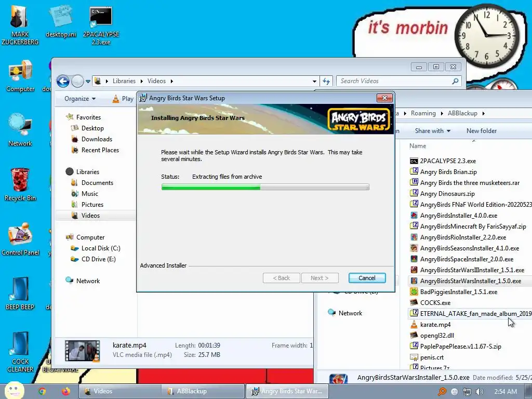Switch to Angry Birds Star Wars taskbar item
Viewport: 532px width, 399px height.
pos(287,391)
